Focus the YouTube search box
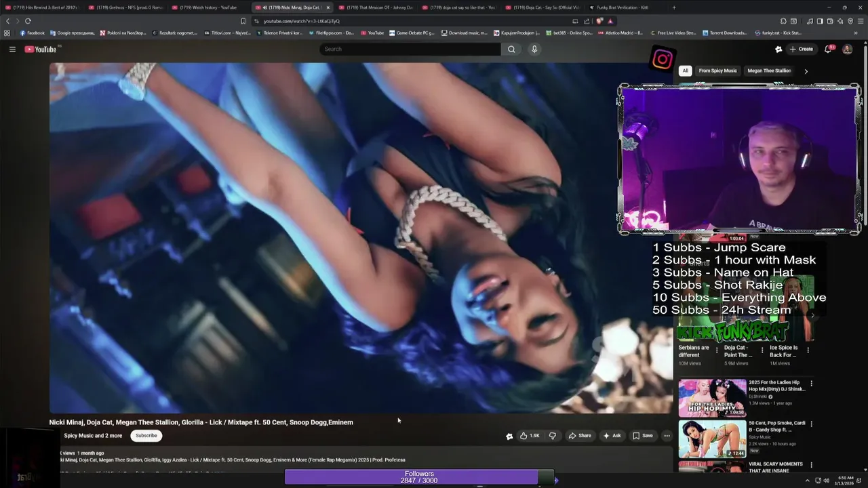The height and width of the screenshot is (488, 868). coord(410,49)
